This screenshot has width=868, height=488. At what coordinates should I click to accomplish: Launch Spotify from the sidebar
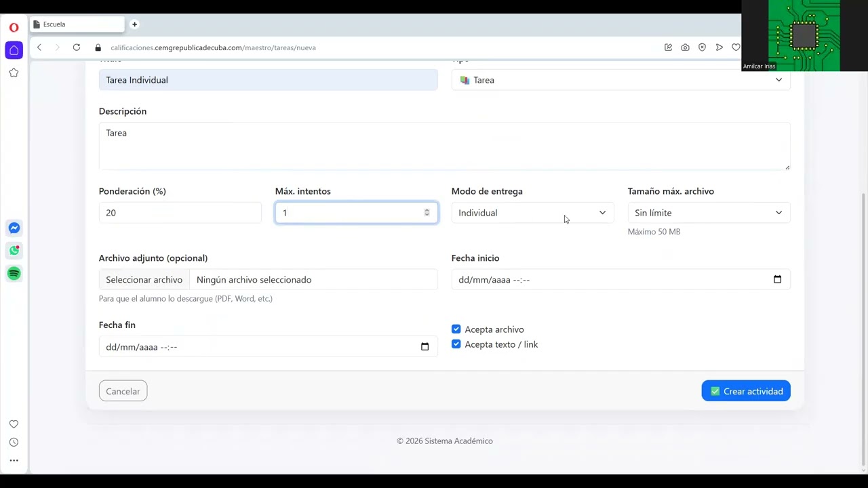(14, 273)
